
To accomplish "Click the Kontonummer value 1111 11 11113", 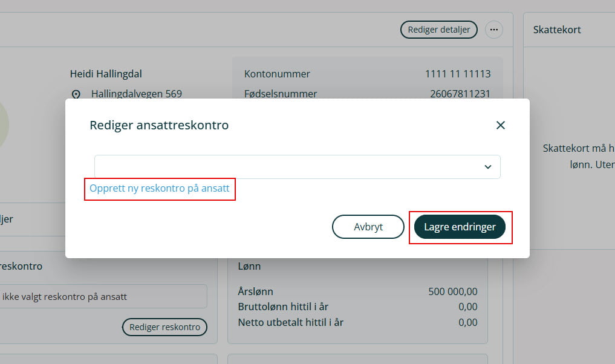I will tap(457, 74).
